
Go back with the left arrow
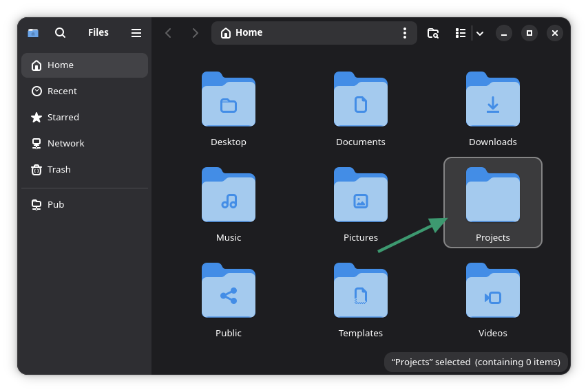169,33
